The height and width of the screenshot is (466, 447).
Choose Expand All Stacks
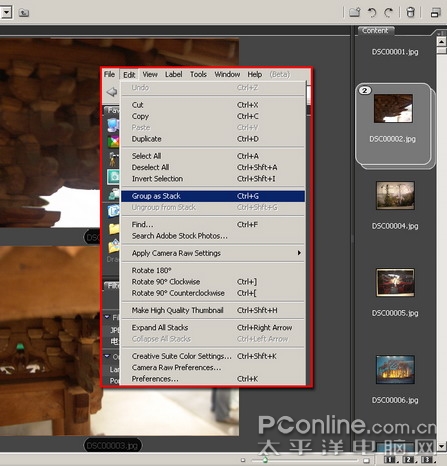tap(213, 328)
